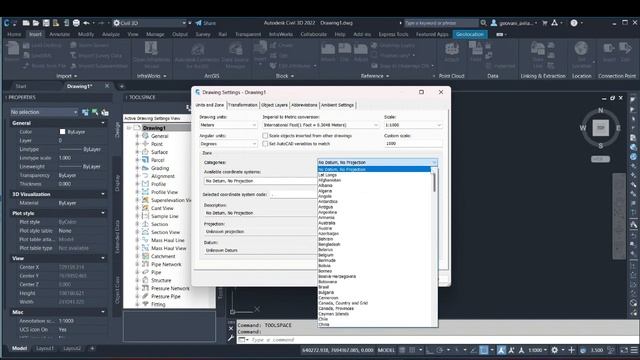
Task: Click the MODEL button in status bar
Action: coord(386,350)
